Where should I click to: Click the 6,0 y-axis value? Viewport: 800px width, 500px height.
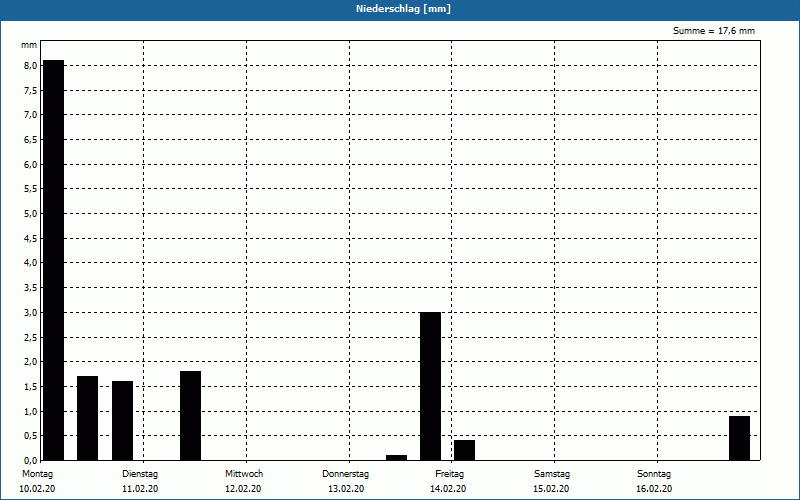(30, 164)
